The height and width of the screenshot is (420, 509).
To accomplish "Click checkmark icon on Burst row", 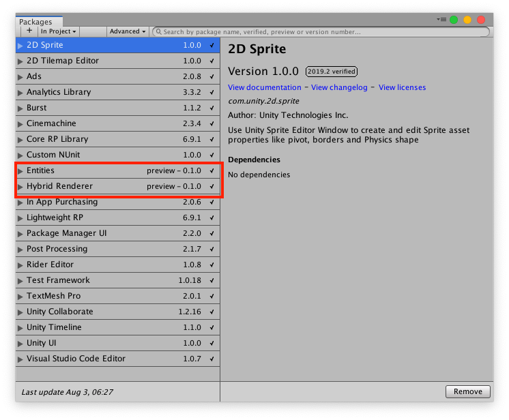I will pyautogui.click(x=212, y=108).
